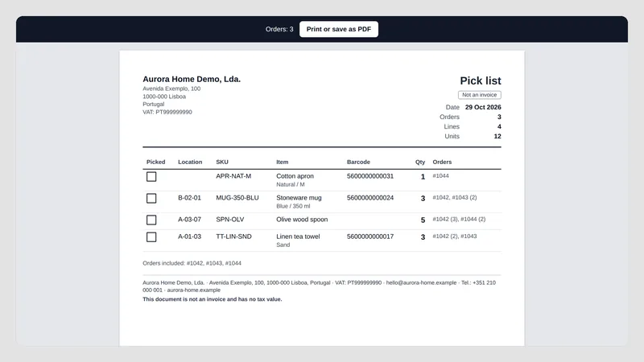Click the Barcode column header
The image size is (644, 362).
tap(358, 162)
